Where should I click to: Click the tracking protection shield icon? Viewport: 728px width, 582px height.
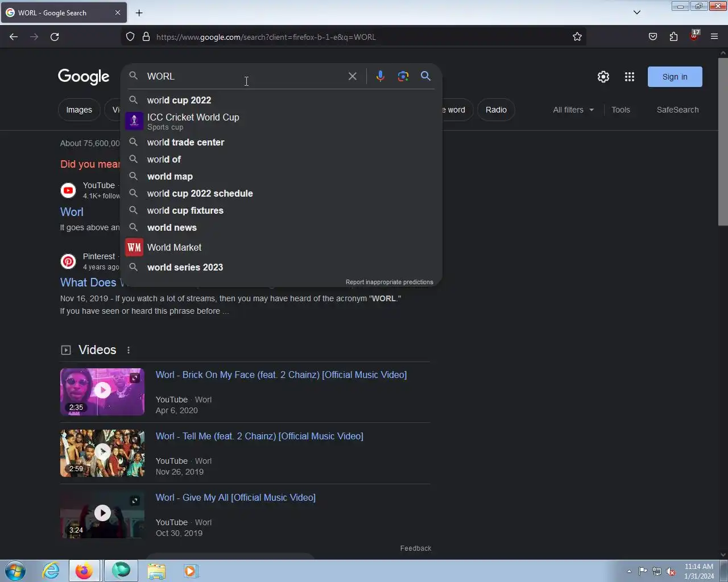[130, 37]
